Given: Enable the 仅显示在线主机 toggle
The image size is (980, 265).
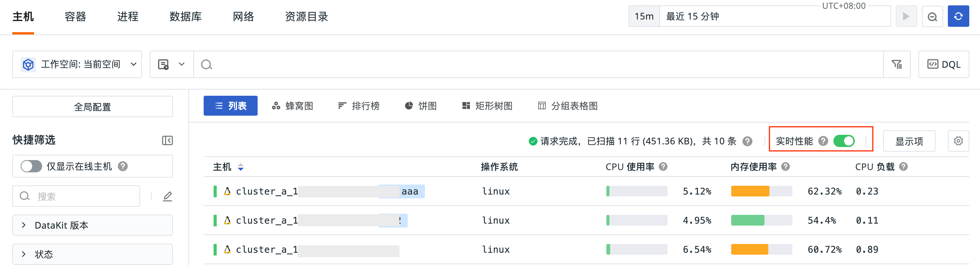Looking at the screenshot, I should coord(31,166).
